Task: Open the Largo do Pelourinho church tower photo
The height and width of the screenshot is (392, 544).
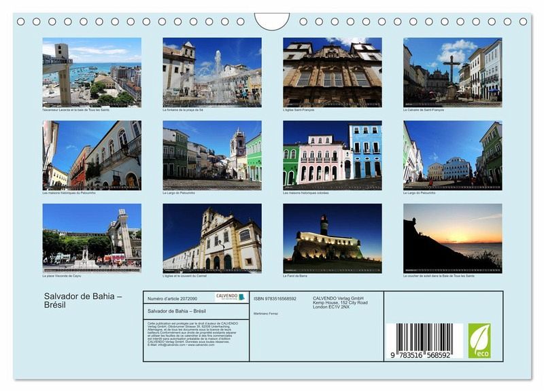Action: coord(212,156)
